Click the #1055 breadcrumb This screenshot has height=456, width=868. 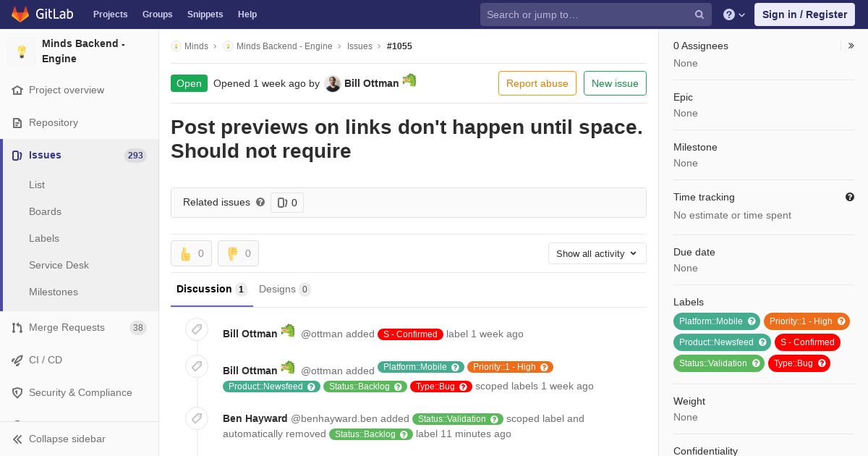tap(399, 46)
